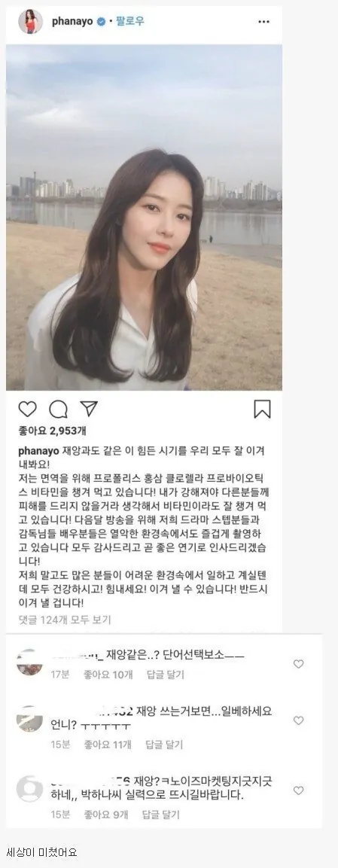
Task: Like the first comment with its heart
Action: [x=298, y=664]
